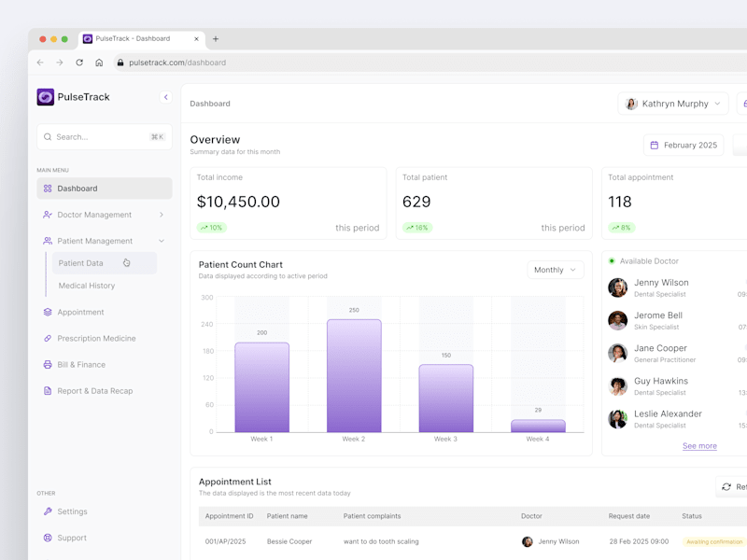This screenshot has height=560, width=747.
Task: Click patient name Bessie Cooper
Action: pos(289,542)
